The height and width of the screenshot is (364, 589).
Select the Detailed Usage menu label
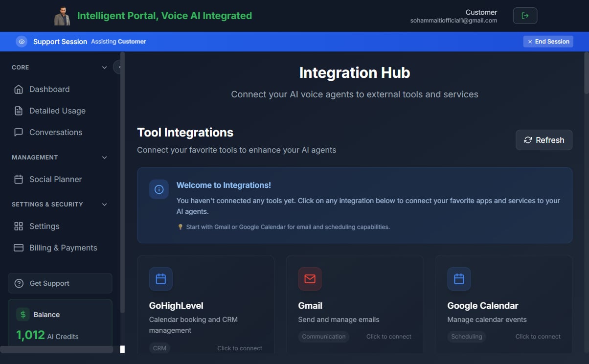(57, 111)
